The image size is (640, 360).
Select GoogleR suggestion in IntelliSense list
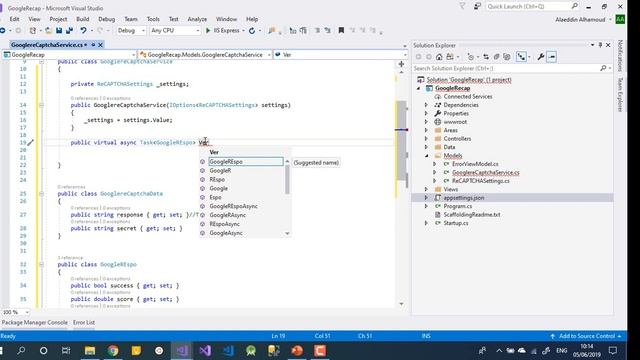pyautogui.click(x=220, y=171)
